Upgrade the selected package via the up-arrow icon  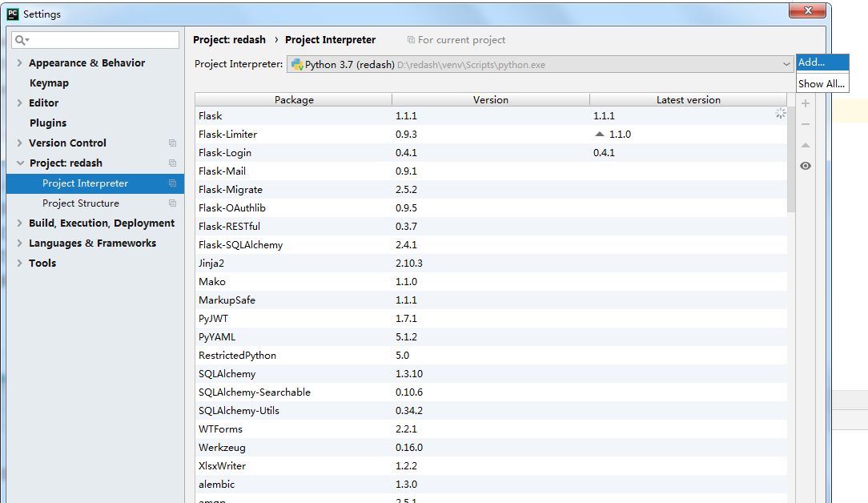pos(806,144)
